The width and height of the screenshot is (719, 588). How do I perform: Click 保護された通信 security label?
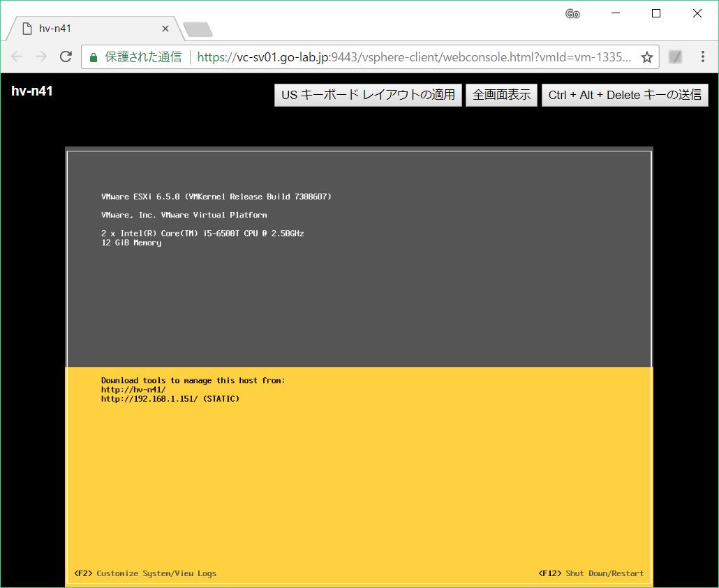143,57
